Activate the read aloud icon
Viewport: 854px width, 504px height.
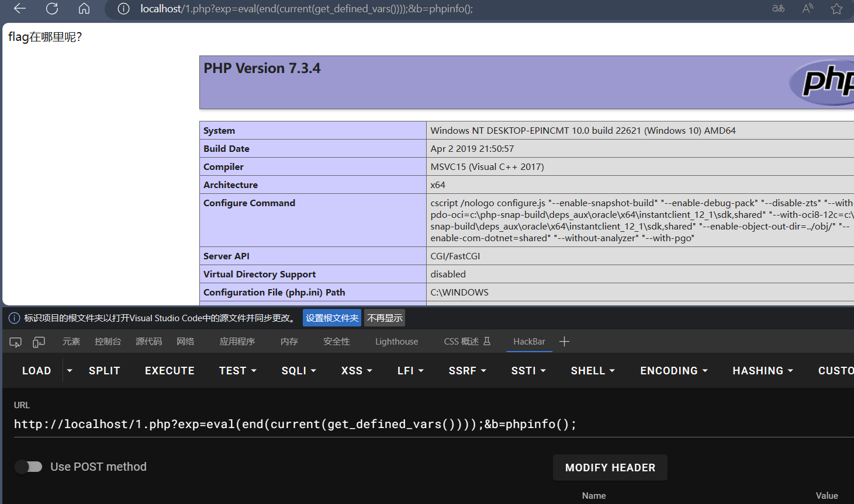tap(808, 8)
